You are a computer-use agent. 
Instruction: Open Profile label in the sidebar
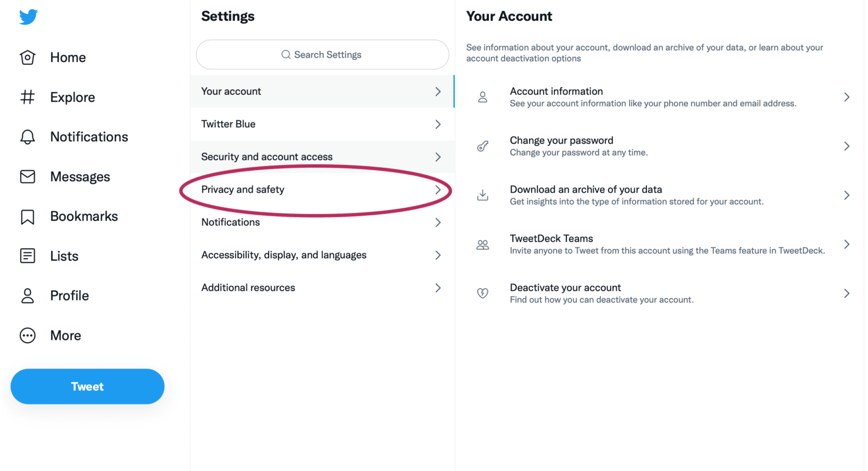69,296
